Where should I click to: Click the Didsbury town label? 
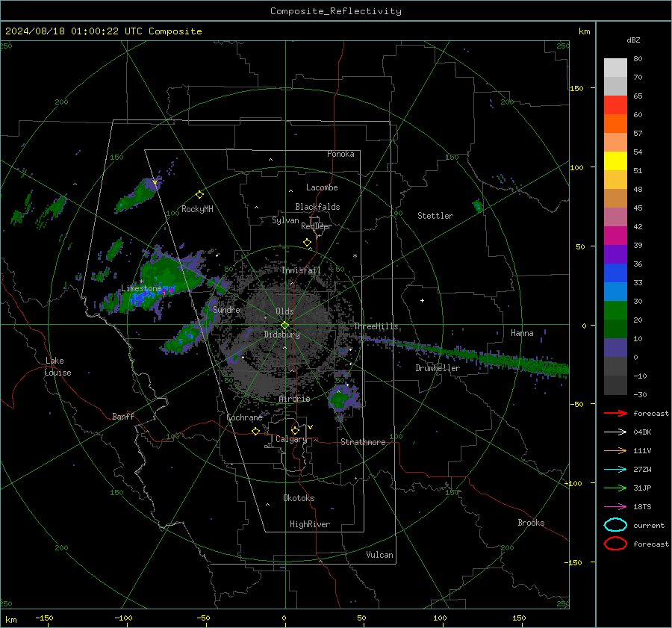point(281,335)
